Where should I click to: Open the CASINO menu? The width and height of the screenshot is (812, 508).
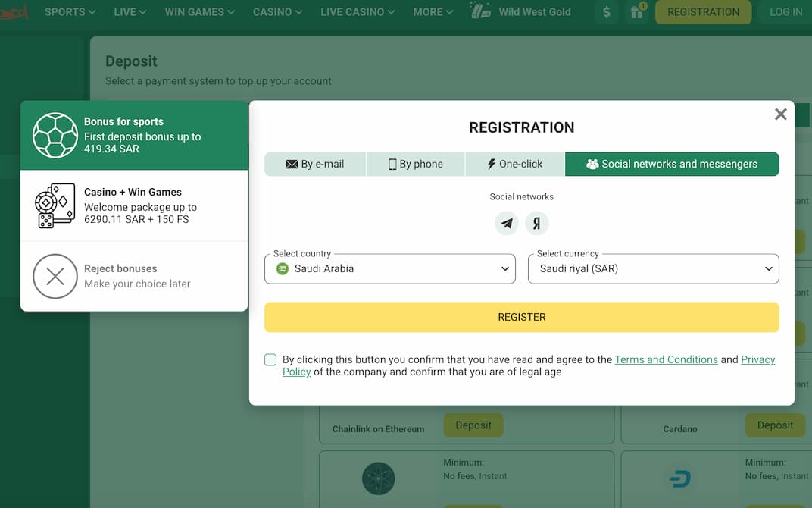coord(277,12)
